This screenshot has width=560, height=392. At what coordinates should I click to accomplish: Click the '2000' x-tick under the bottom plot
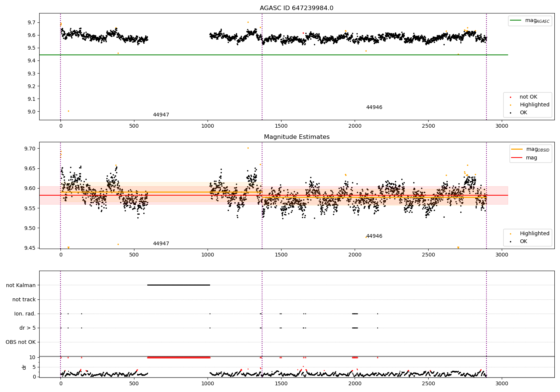(x=355, y=383)
